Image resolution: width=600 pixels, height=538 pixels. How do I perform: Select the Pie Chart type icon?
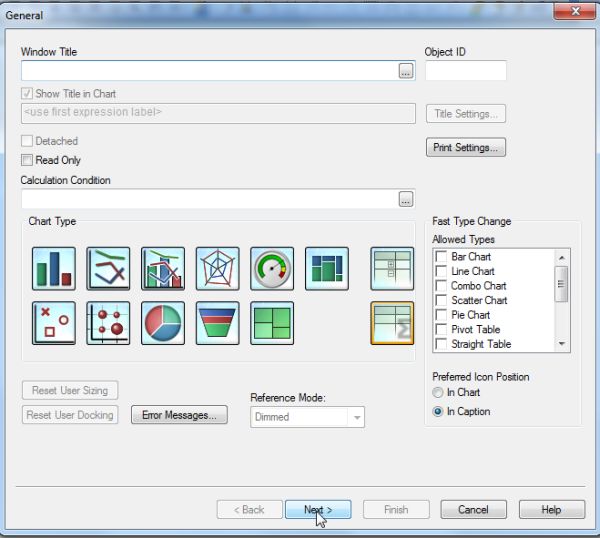[x=163, y=323]
